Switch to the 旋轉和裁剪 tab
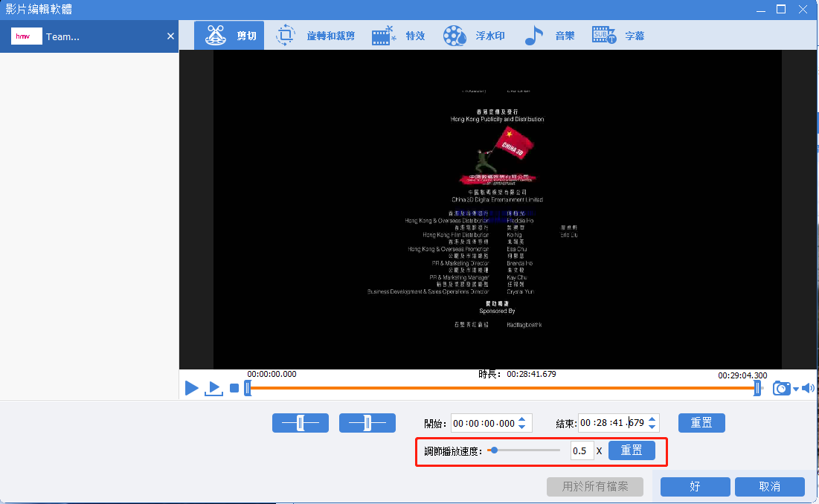The height and width of the screenshot is (504, 819). pos(315,36)
